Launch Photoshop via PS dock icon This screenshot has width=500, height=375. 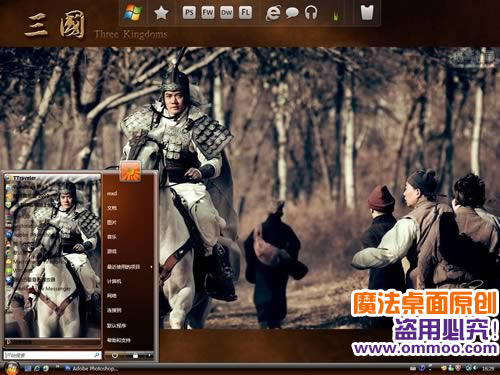[x=189, y=13]
